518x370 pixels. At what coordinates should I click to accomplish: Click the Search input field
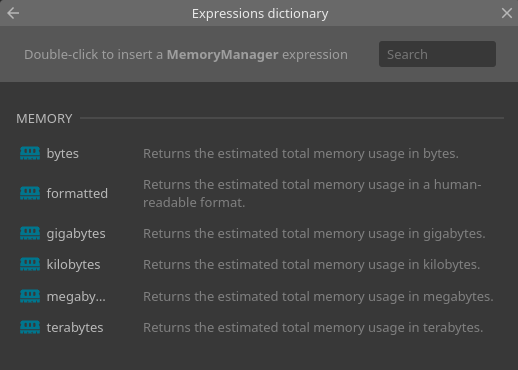[x=437, y=54]
